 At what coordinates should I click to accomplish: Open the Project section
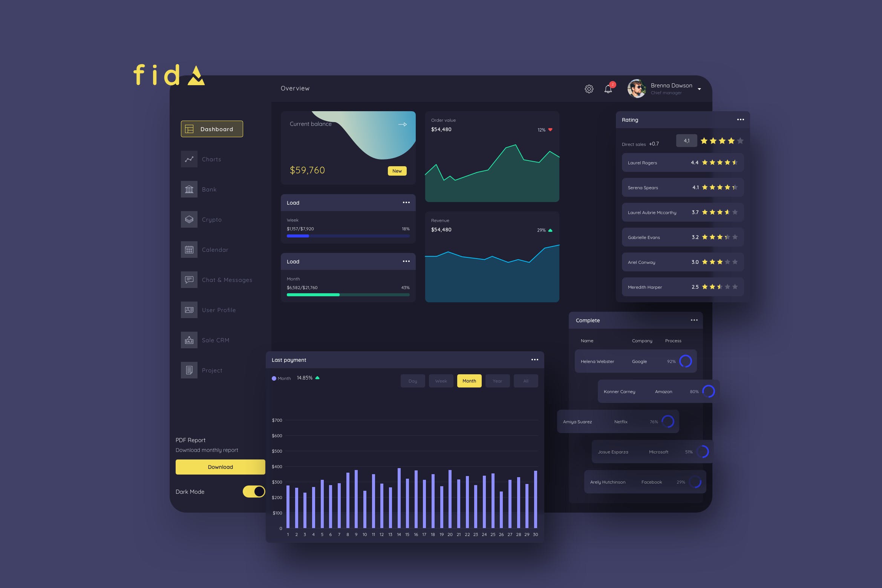click(x=212, y=369)
